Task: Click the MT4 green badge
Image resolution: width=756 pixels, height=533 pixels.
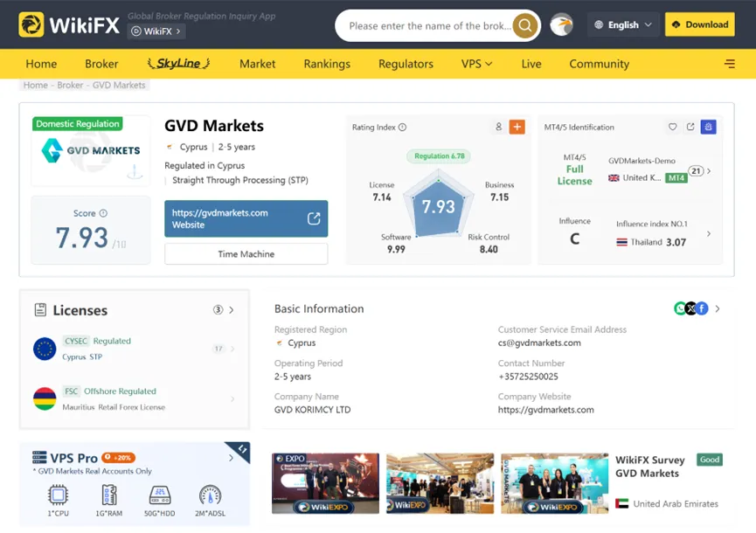Action: (676, 178)
